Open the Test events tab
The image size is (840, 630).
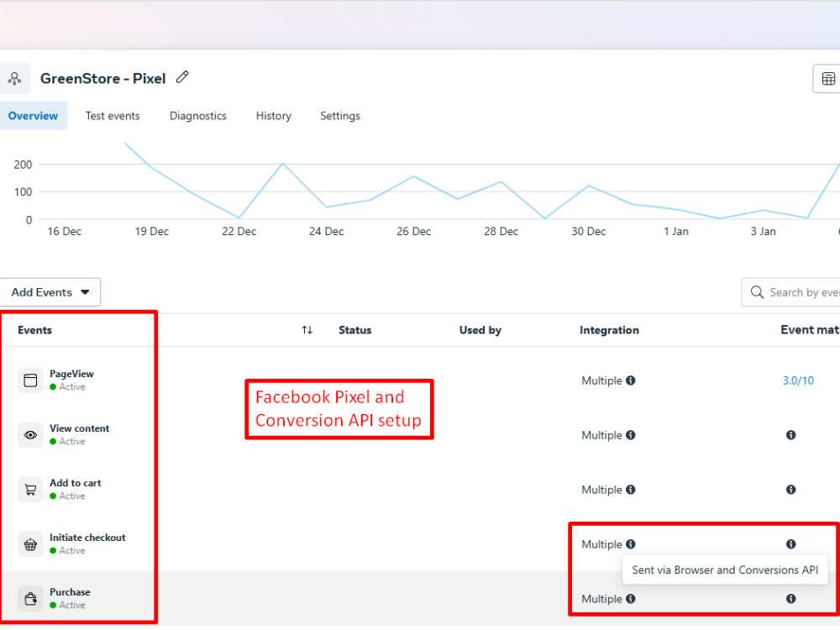113,116
